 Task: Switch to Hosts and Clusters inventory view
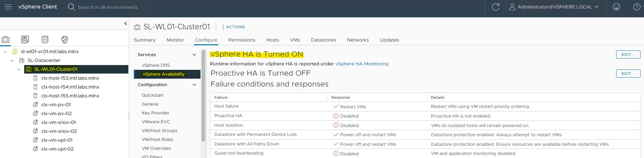(5, 39)
